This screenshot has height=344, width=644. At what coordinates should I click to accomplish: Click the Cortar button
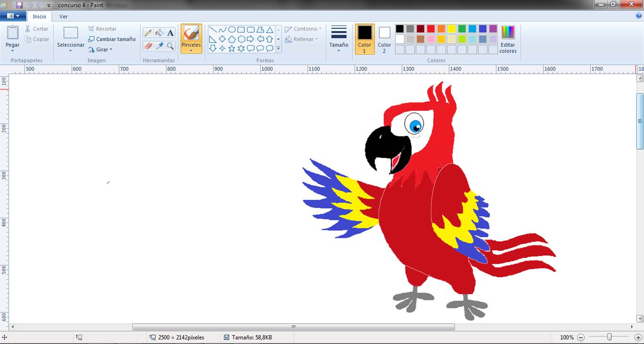36,29
